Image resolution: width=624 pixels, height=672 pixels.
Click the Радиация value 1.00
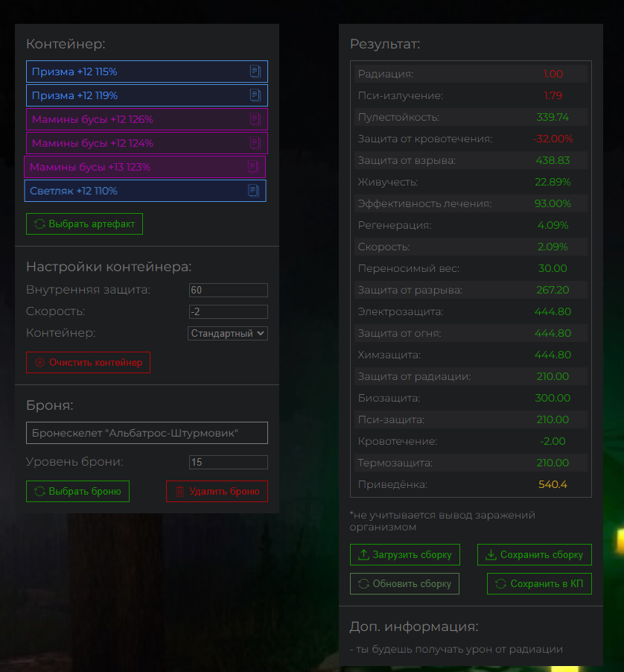coord(553,74)
